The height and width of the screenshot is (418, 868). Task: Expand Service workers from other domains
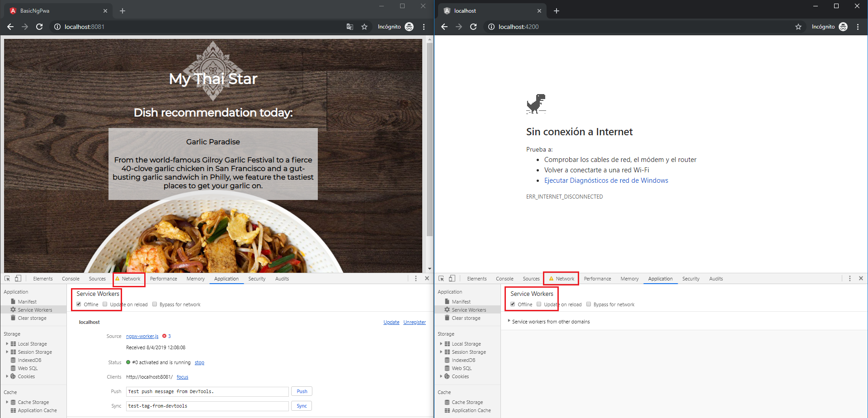point(509,321)
